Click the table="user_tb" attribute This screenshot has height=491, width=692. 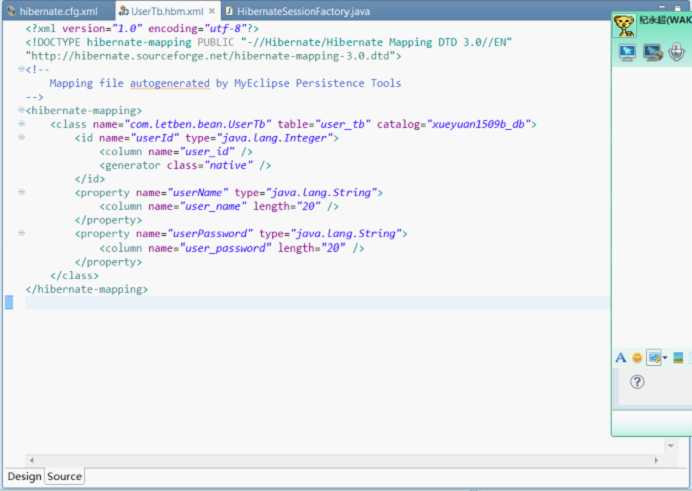(x=324, y=124)
